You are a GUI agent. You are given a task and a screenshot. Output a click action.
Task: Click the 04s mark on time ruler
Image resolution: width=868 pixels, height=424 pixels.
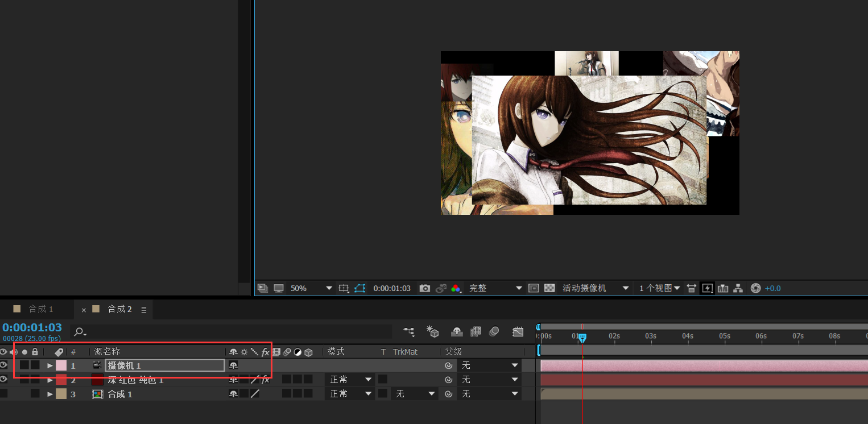pyautogui.click(x=688, y=336)
